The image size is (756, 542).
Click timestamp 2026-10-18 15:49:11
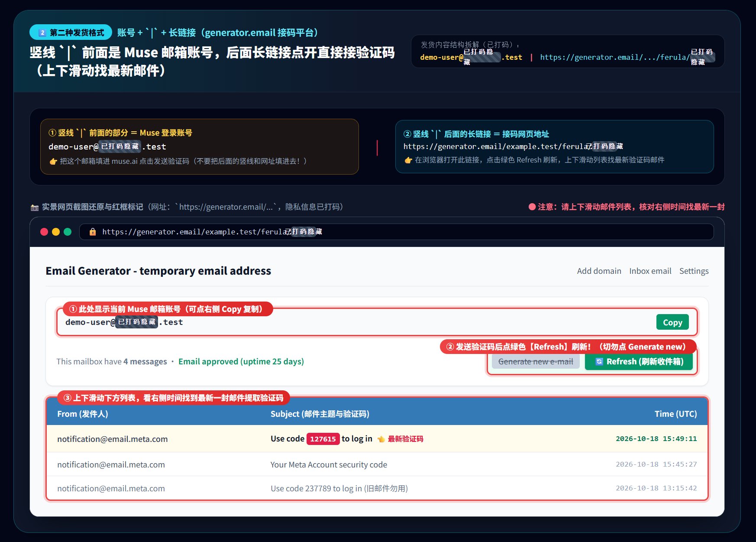[656, 439]
